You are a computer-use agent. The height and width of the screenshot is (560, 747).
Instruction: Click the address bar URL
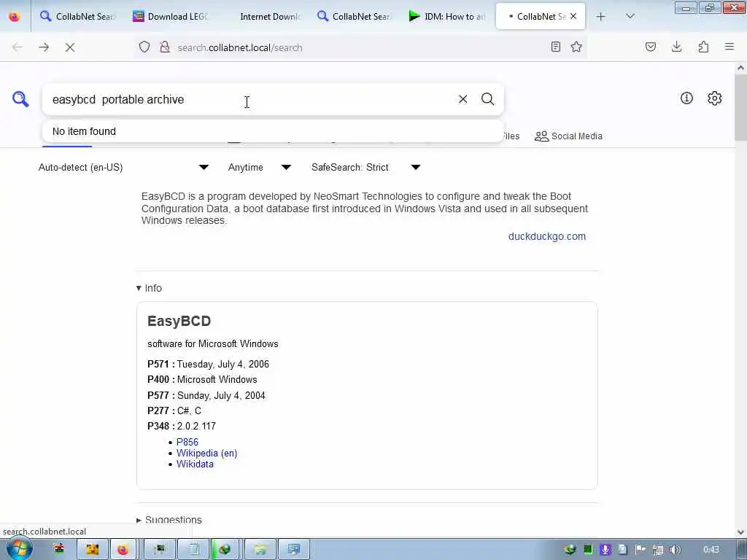click(x=240, y=47)
